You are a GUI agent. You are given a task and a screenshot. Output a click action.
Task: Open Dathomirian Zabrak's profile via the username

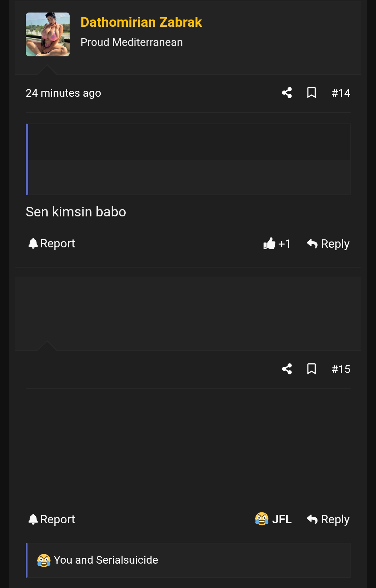(141, 22)
